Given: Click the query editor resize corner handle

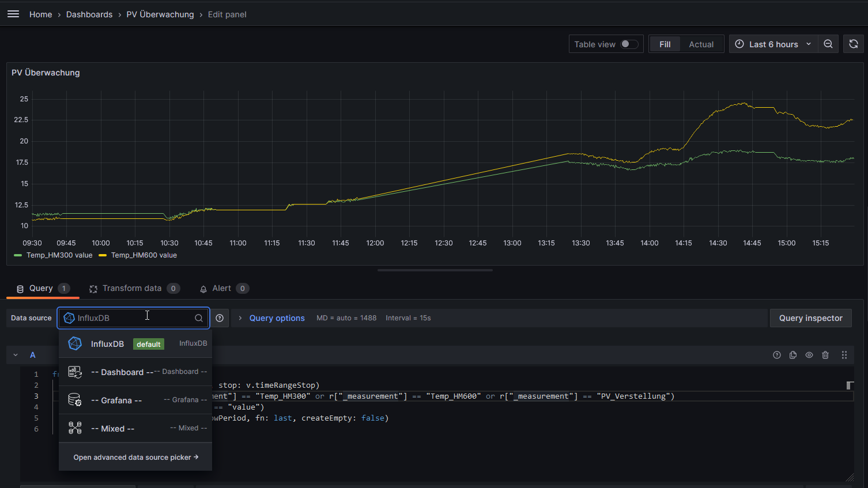Looking at the screenshot, I should coord(850,478).
